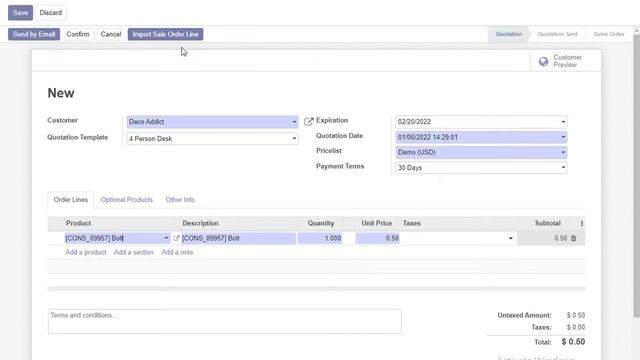
Task: Switch to the Optional Products tab
Action: [127, 200]
